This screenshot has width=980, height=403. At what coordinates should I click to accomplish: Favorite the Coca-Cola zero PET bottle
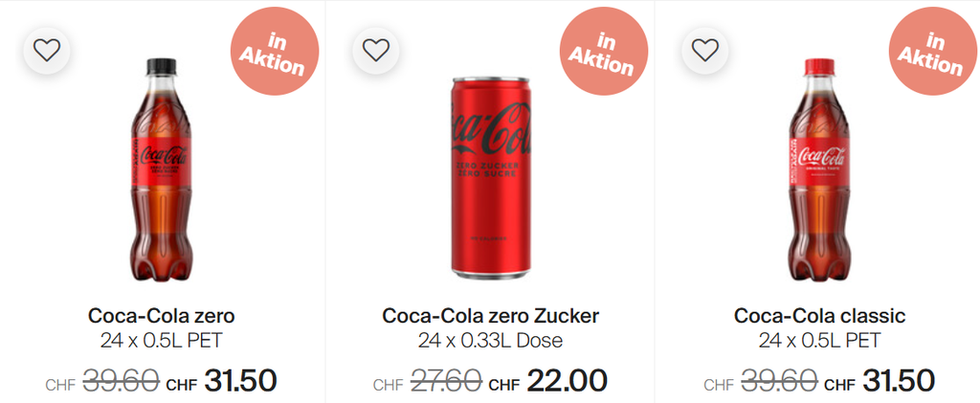click(47, 50)
